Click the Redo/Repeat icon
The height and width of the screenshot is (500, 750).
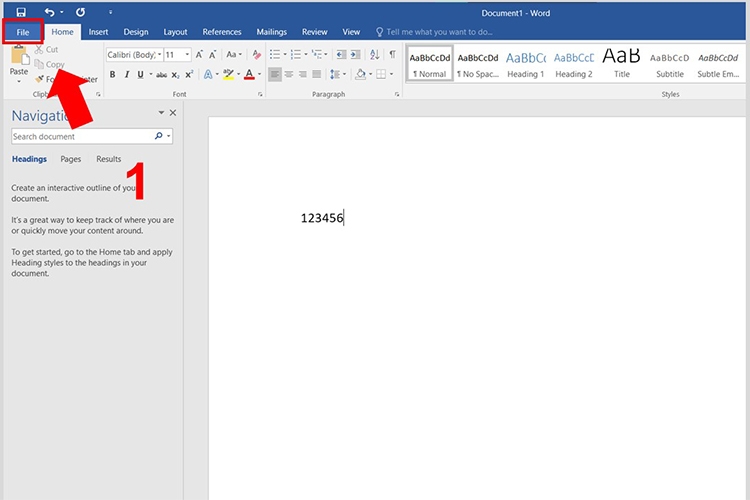coord(80,12)
